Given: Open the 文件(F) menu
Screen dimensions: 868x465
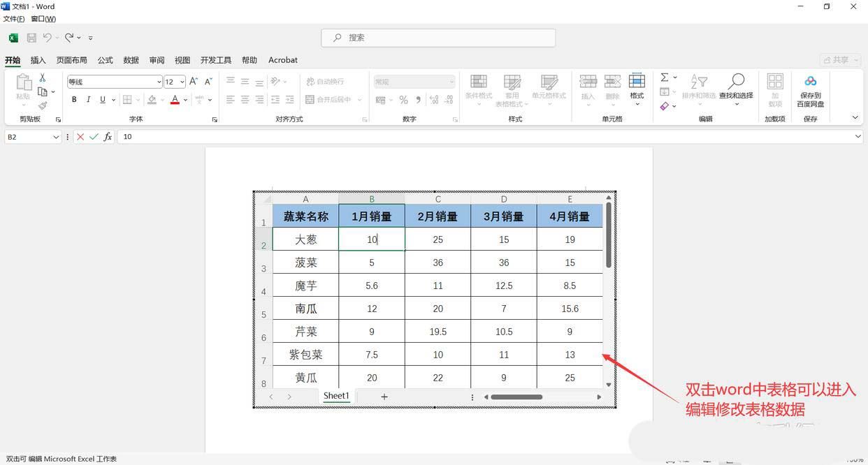Looking at the screenshot, I should point(14,19).
